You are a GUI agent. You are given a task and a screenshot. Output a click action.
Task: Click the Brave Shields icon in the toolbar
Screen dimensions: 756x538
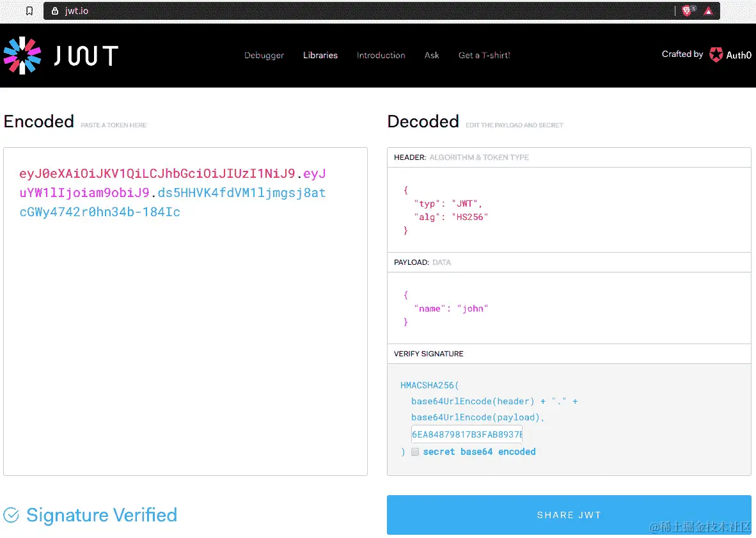click(688, 10)
